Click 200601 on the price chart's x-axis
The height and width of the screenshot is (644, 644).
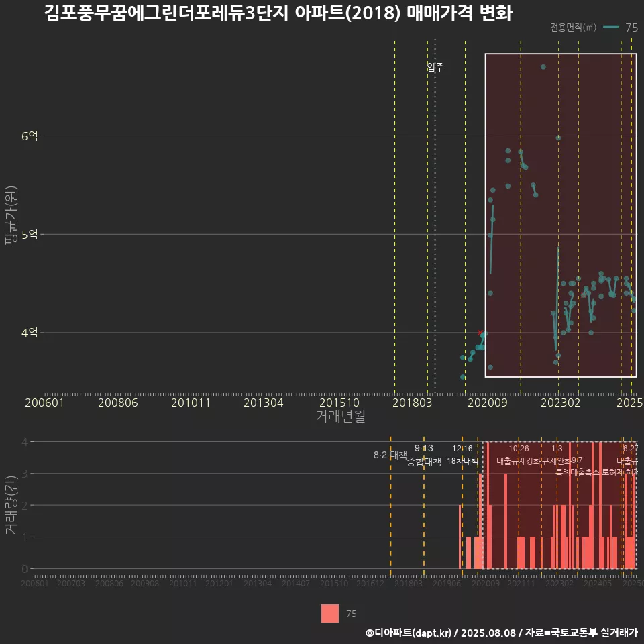click(x=44, y=402)
